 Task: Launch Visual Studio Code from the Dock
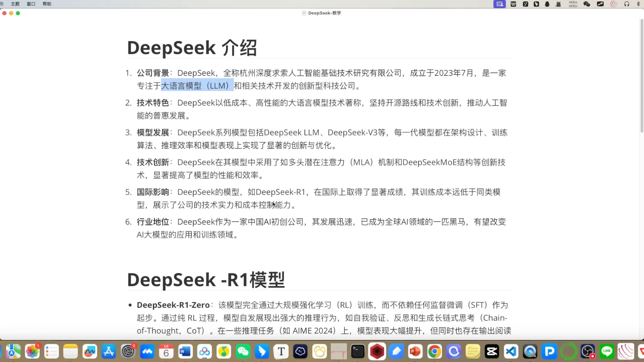click(x=511, y=351)
